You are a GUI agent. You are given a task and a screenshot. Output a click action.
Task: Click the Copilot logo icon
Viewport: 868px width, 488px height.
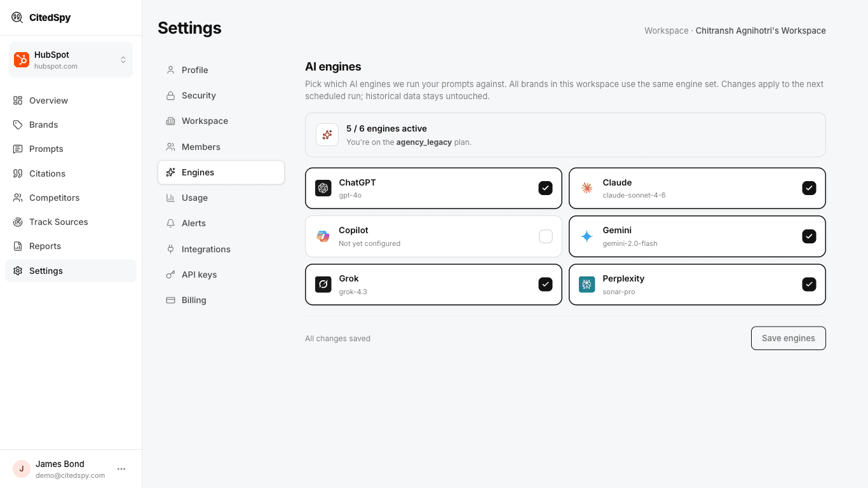pos(323,236)
